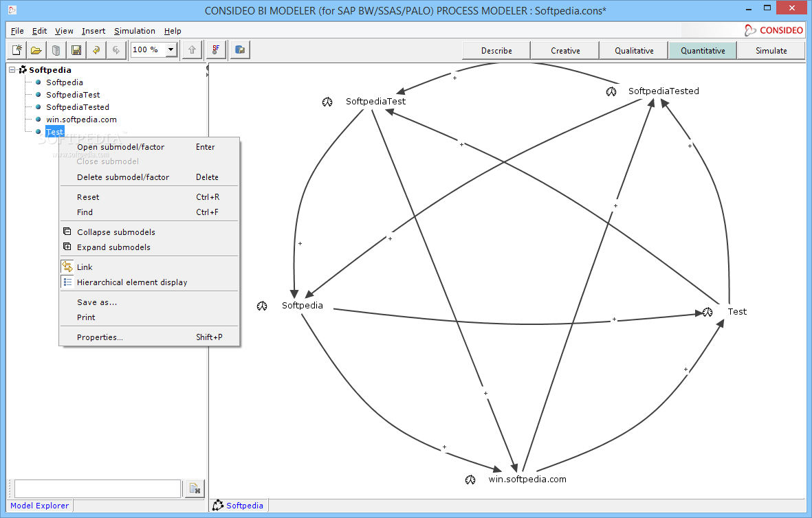Click the greyed redo arrow icon

coord(116,50)
